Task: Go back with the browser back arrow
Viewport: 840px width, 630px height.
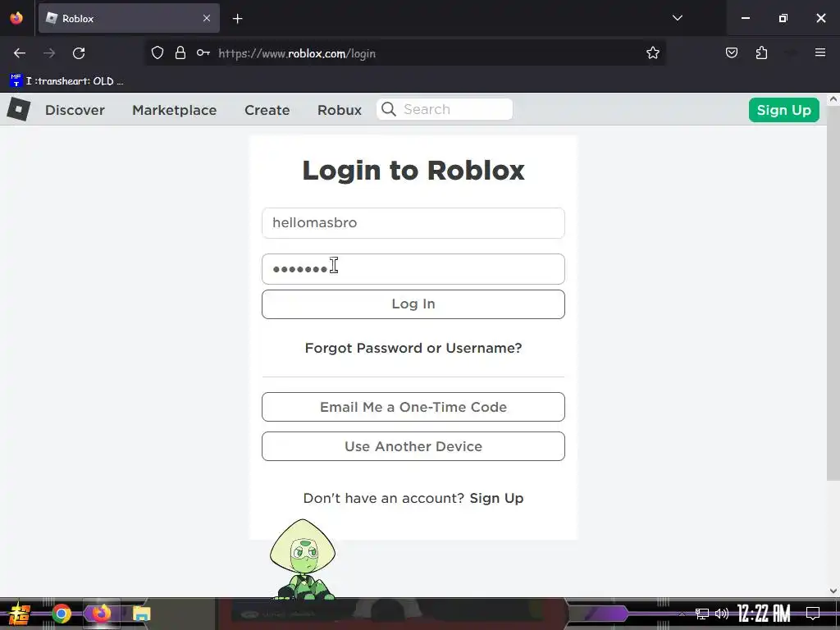Action: pos(20,53)
